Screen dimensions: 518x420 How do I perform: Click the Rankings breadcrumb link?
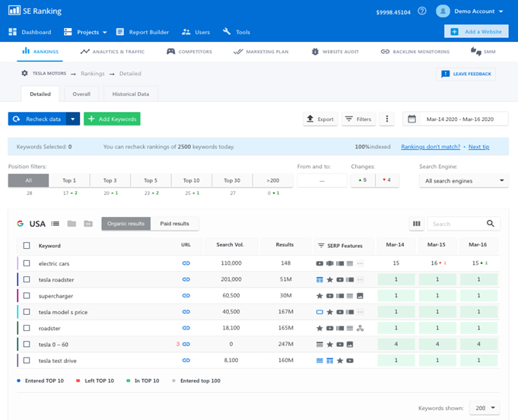click(x=93, y=74)
